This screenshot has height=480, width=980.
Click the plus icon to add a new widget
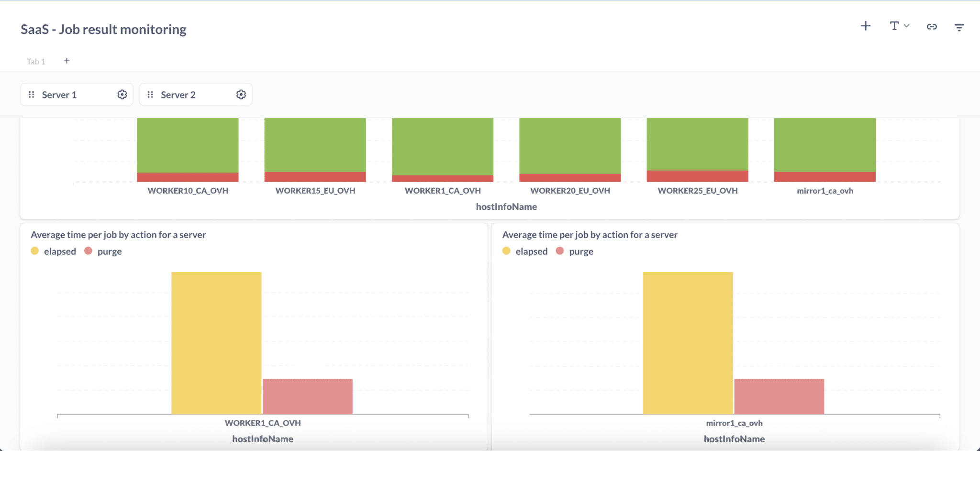coord(866,26)
